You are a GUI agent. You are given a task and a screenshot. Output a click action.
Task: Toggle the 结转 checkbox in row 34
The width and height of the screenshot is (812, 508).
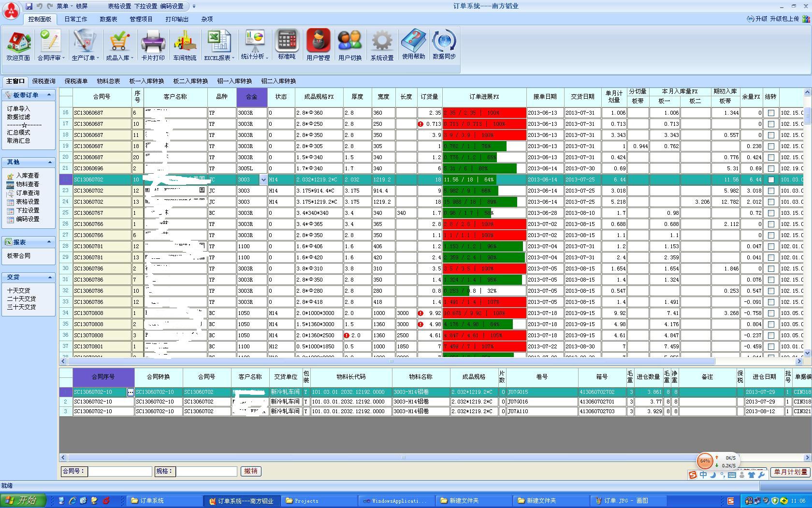[x=771, y=313]
